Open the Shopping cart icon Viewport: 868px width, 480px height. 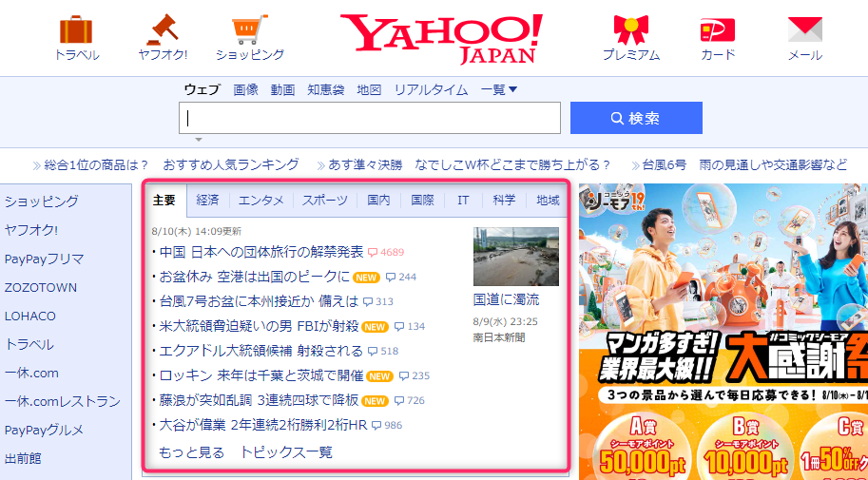[x=249, y=30]
